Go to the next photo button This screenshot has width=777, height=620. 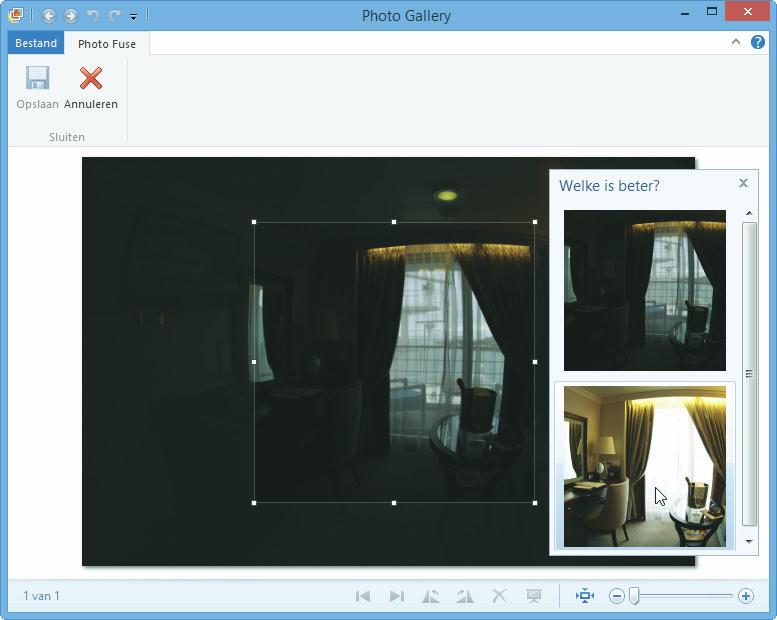pyautogui.click(x=396, y=596)
